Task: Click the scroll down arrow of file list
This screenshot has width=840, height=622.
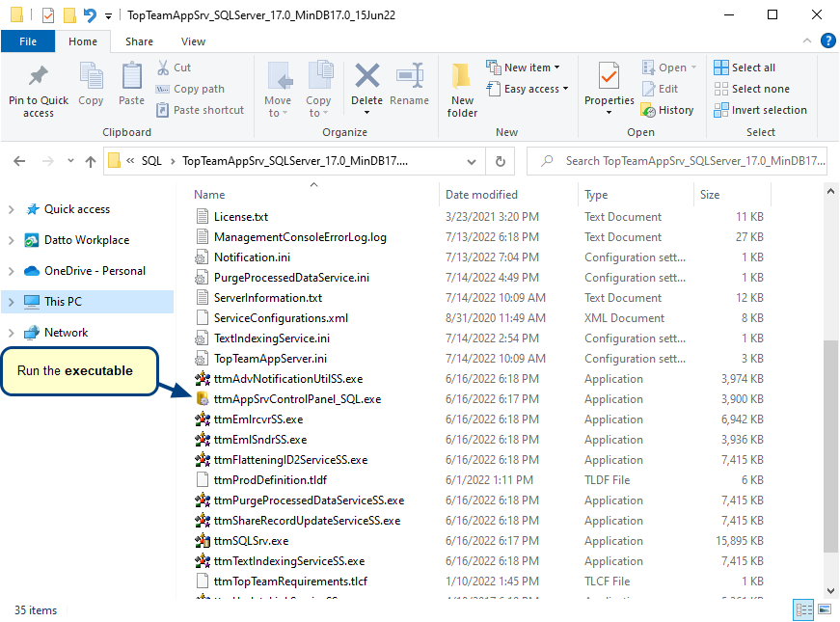Action: 830,591
